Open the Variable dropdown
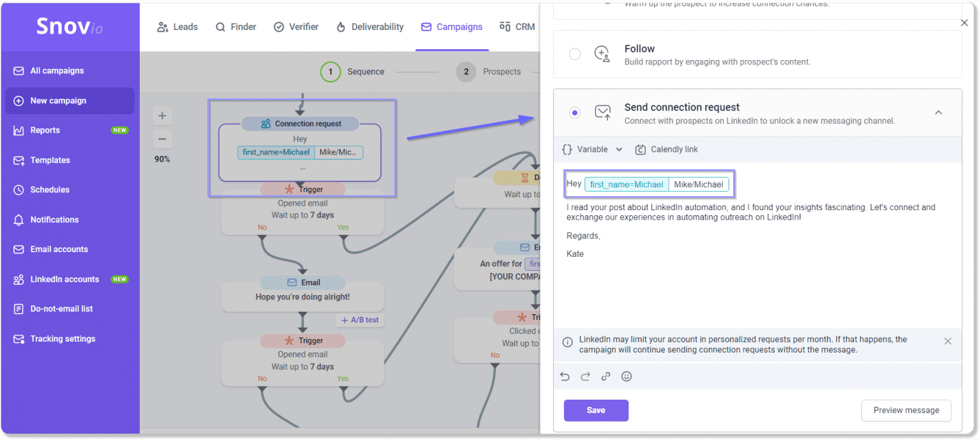 coord(591,149)
